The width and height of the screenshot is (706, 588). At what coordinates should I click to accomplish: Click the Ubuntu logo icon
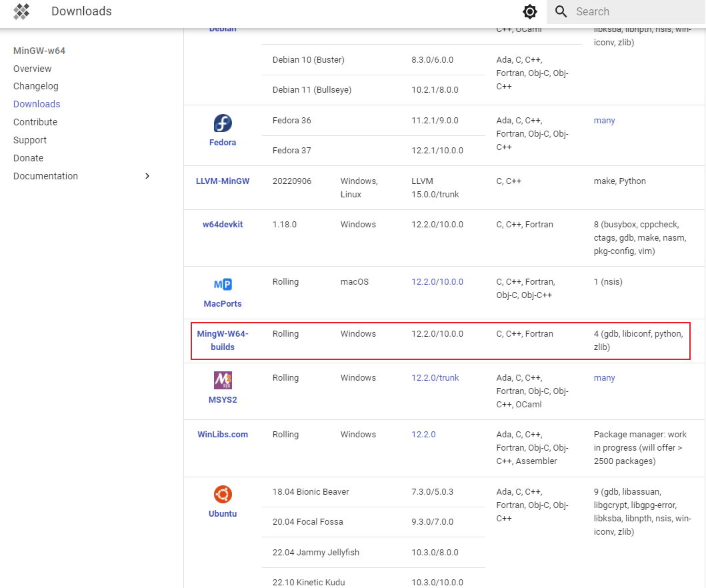click(223, 494)
